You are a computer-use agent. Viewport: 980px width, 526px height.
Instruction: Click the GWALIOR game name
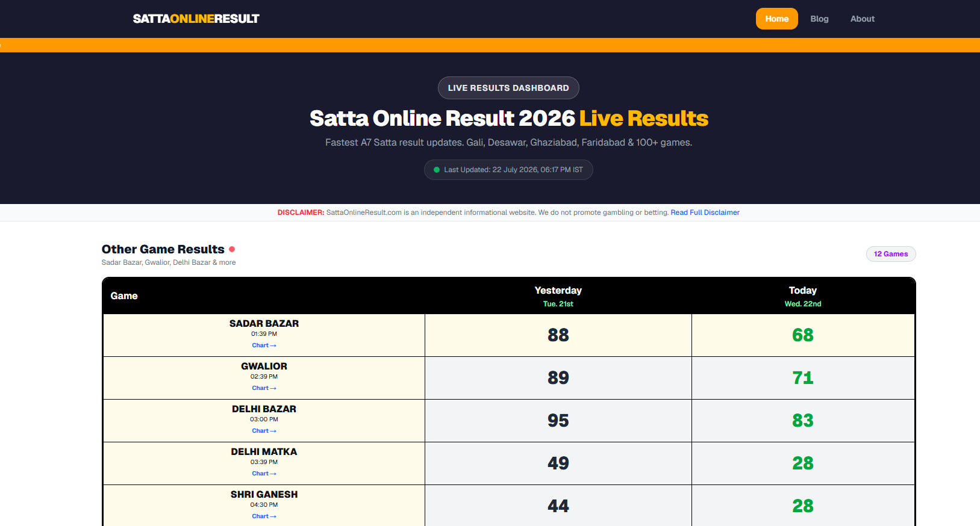(264, 366)
